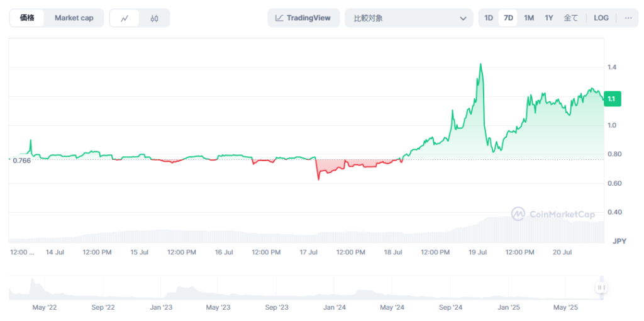
Task: Click the chart peak near 19 Jul
Action: (x=480, y=64)
